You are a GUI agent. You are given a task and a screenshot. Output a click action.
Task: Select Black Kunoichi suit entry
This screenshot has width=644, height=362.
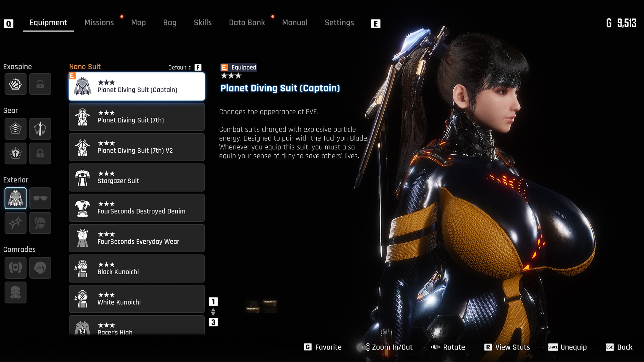pos(136,268)
